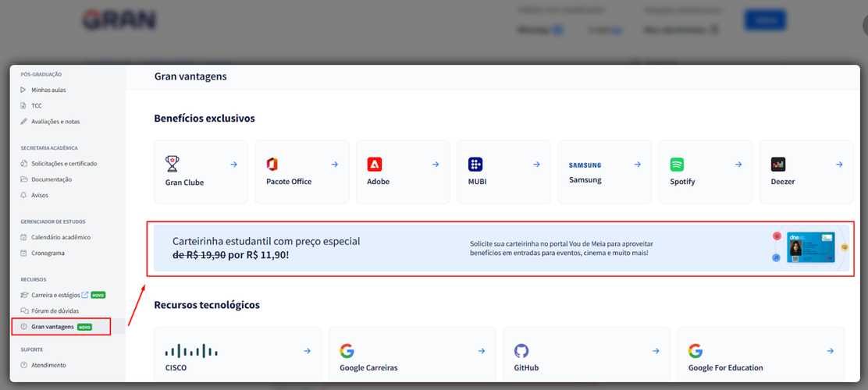The height and width of the screenshot is (390, 868).
Task: Click the Benefícios exclusivos heading
Action: coord(205,119)
